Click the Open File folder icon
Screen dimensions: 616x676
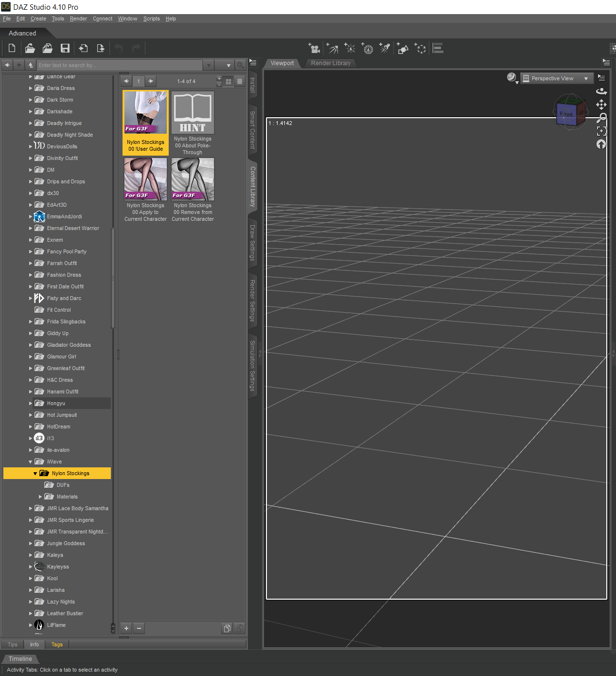[x=30, y=48]
